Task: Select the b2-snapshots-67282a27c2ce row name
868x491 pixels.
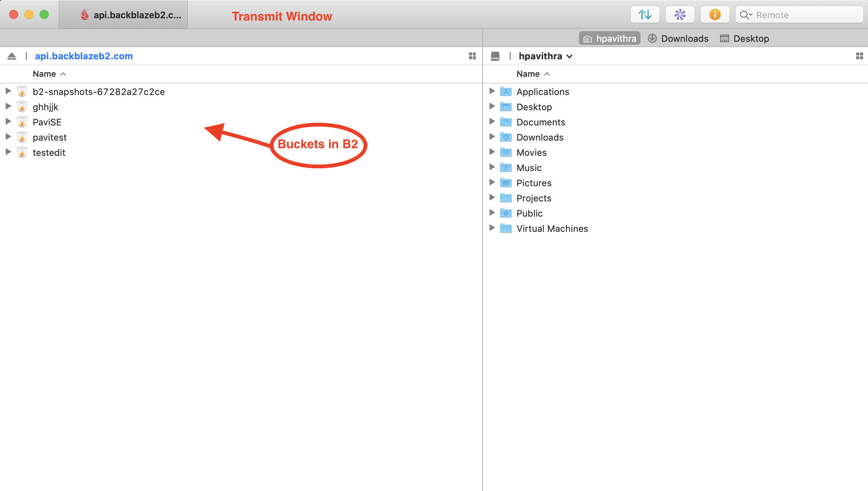Action: tap(99, 92)
